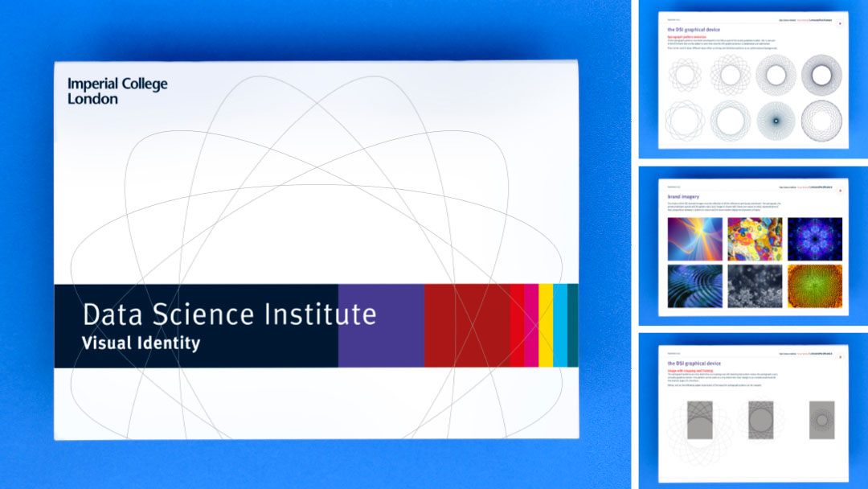868x489 pixels.
Task: Click the largest grey cropped rectangle
Action: [700, 421]
